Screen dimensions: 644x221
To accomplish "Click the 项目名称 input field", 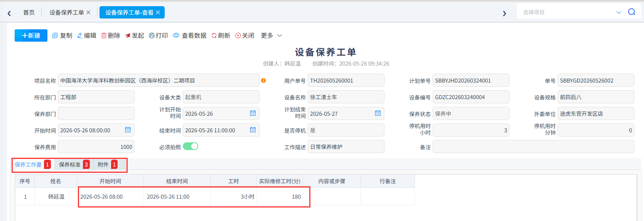I will point(158,81).
